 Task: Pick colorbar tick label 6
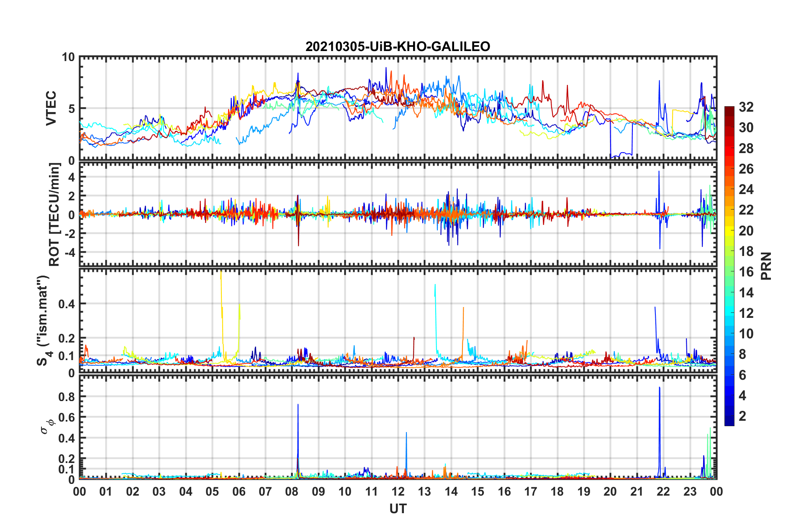pos(742,375)
